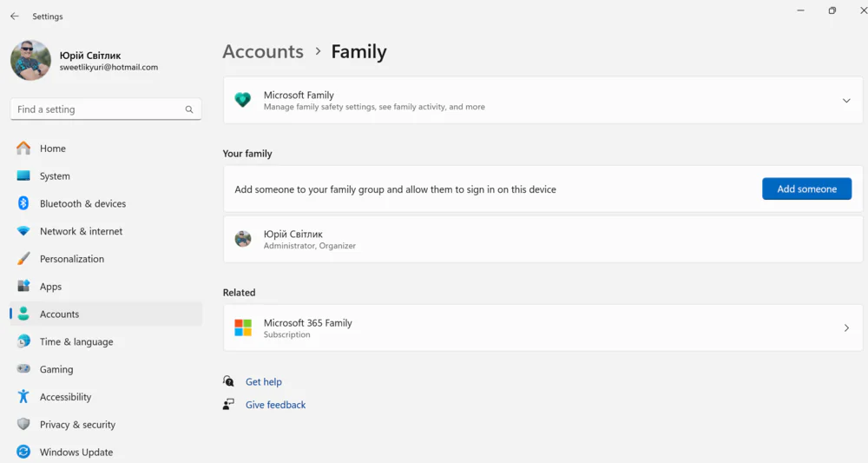Screen dimensions: 868x463
Task: Click the Network & internet Wi-Fi icon
Action: click(23, 231)
